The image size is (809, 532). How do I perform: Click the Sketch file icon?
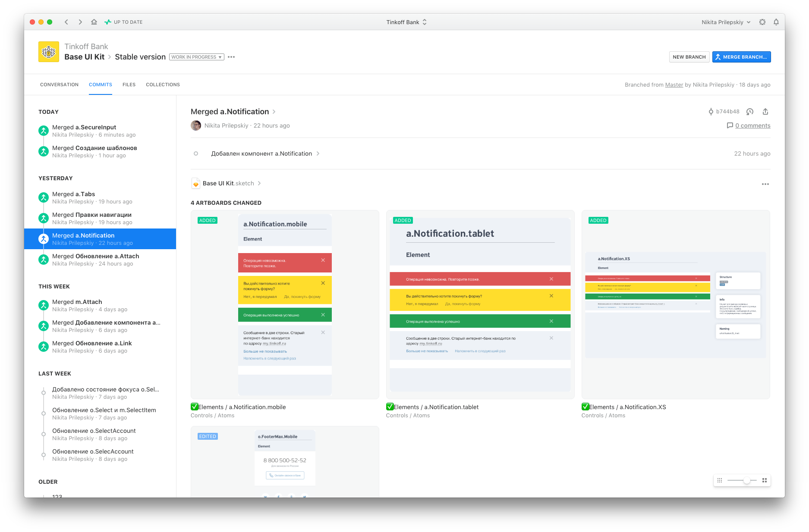(x=195, y=183)
